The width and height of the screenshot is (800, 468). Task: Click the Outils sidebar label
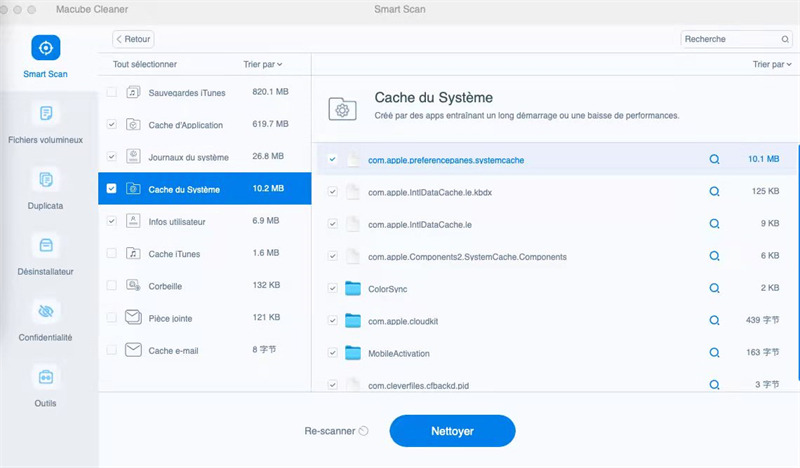tap(45, 403)
